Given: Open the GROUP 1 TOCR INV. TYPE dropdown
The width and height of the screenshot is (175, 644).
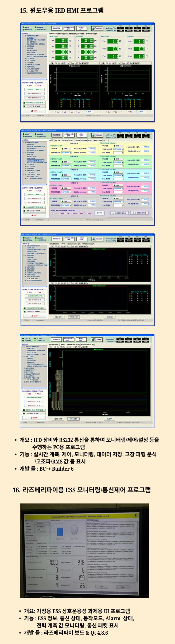Looking at the screenshot, I should coord(118,153).
